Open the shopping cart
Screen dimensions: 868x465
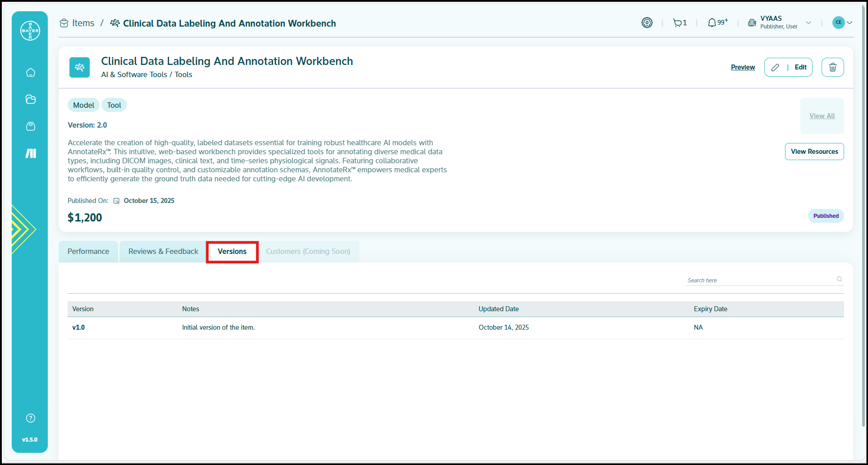pyautogui.click(x=677, y=23)
